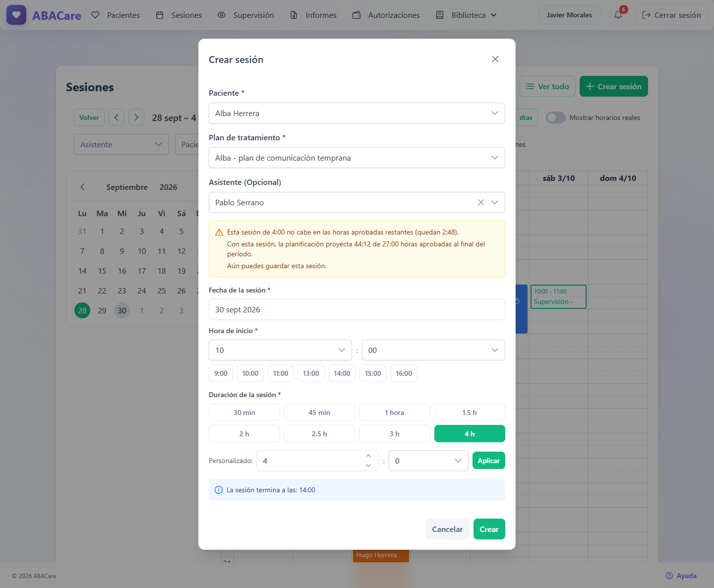Open the Asistente filter dropdown
The image size is (714, 588).
[121, 144]
